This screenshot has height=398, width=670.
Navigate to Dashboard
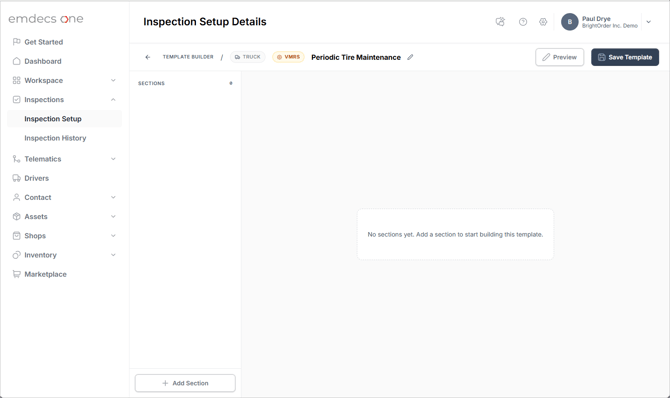click(x=43, y=61)
